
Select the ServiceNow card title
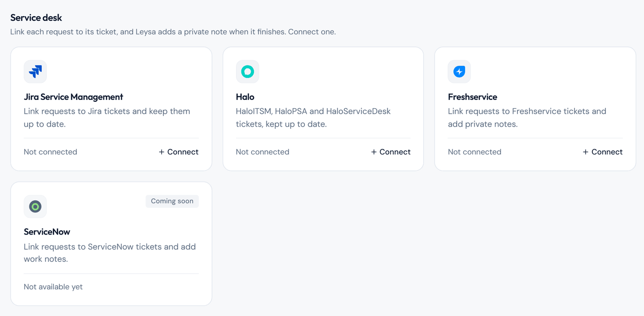47,232
